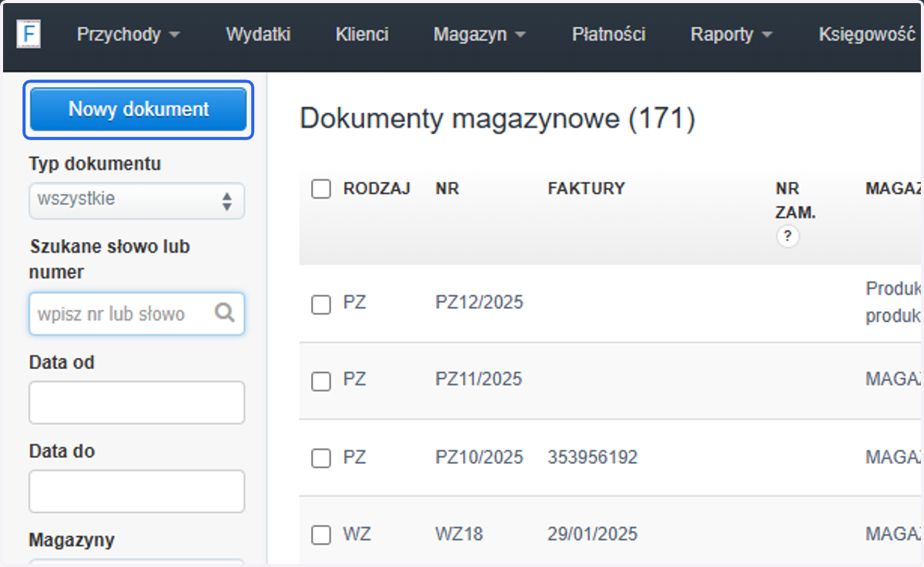The image size is (924, 567).
Task: Open the Typ dokumentu dropdown
Action: click(x=137, y=200)
